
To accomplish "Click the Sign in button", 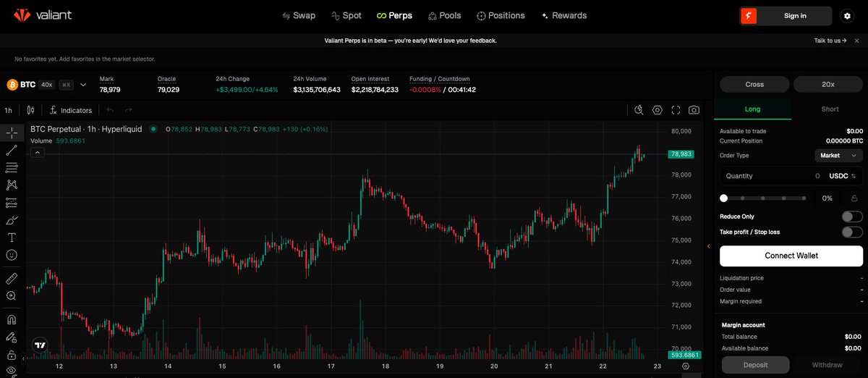I will (x=795, y=15).
